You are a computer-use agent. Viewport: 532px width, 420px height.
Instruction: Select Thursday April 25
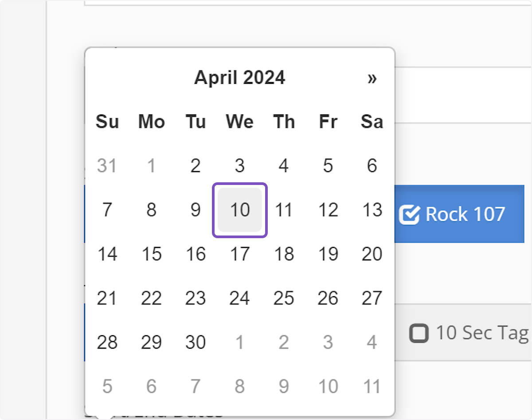click(x=284, y=298)
